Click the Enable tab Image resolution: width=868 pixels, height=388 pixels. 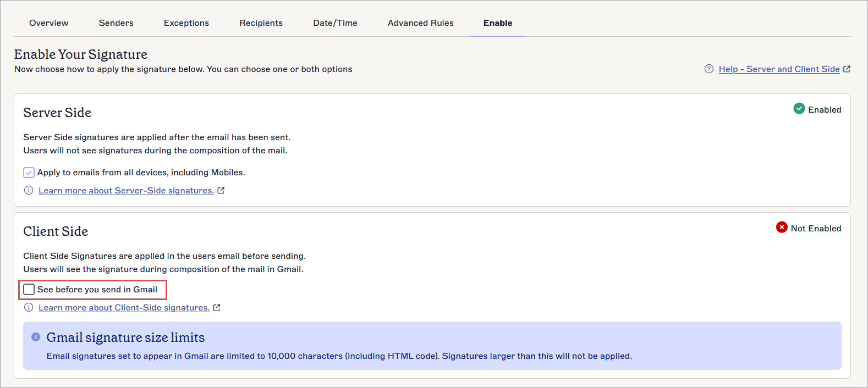point(498,23)
